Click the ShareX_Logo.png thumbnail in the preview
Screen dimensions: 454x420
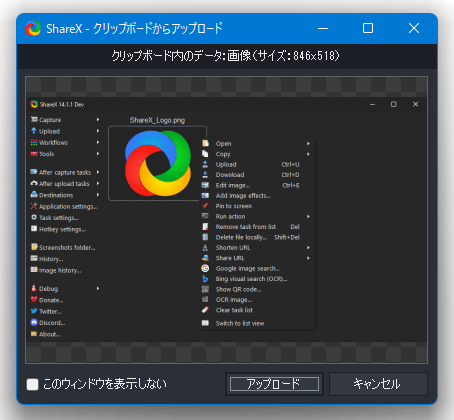[x=158, y=163]
